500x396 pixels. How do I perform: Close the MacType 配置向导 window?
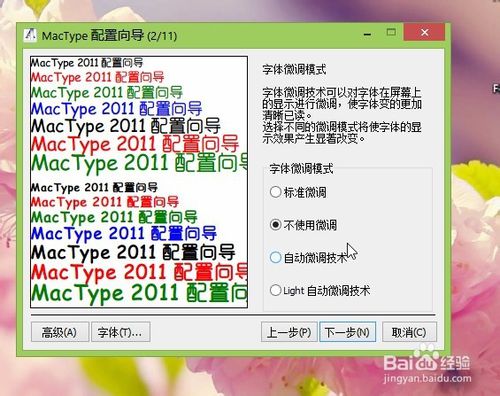(x=424, y=32)
